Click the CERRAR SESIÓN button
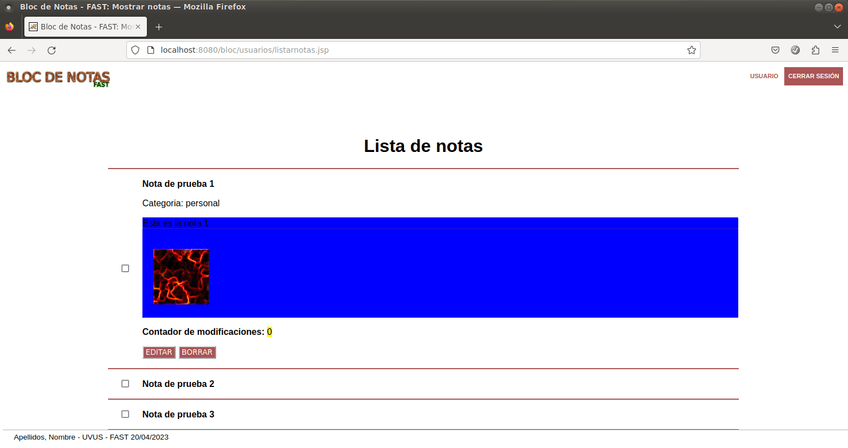Viewport: 848px width, 448px height. pos(813,76)
